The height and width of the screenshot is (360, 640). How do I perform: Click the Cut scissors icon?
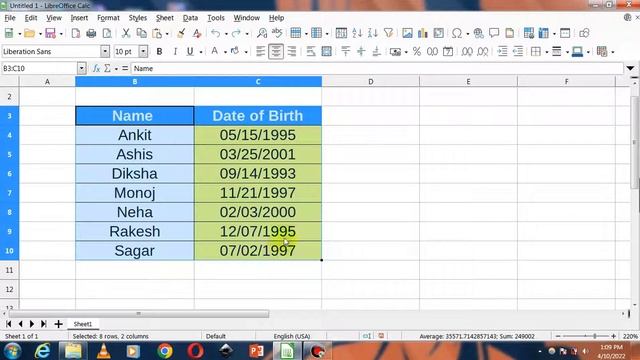(x=126, y=33)
